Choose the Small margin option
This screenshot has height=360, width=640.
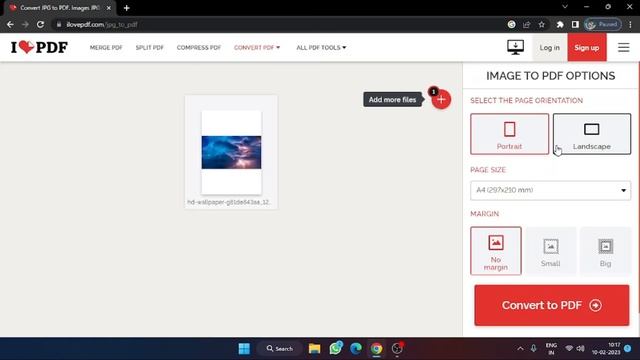click(551, 251)
